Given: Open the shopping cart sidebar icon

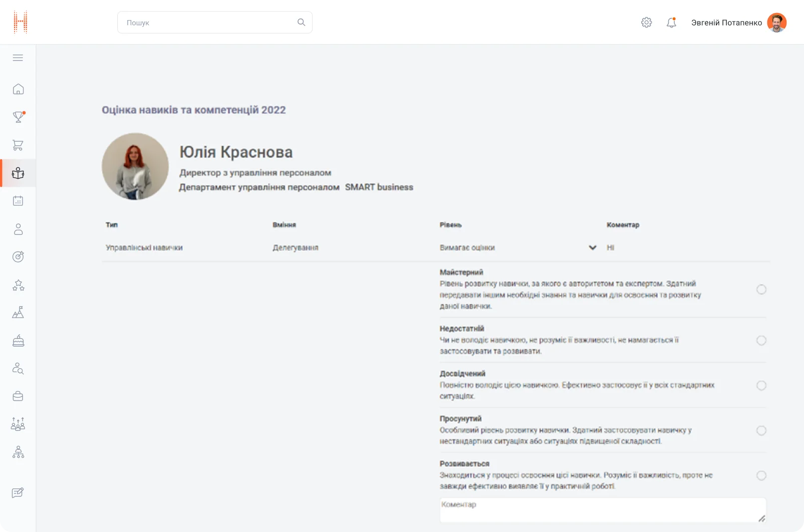Looking at the screenshot, I should 18,145.
